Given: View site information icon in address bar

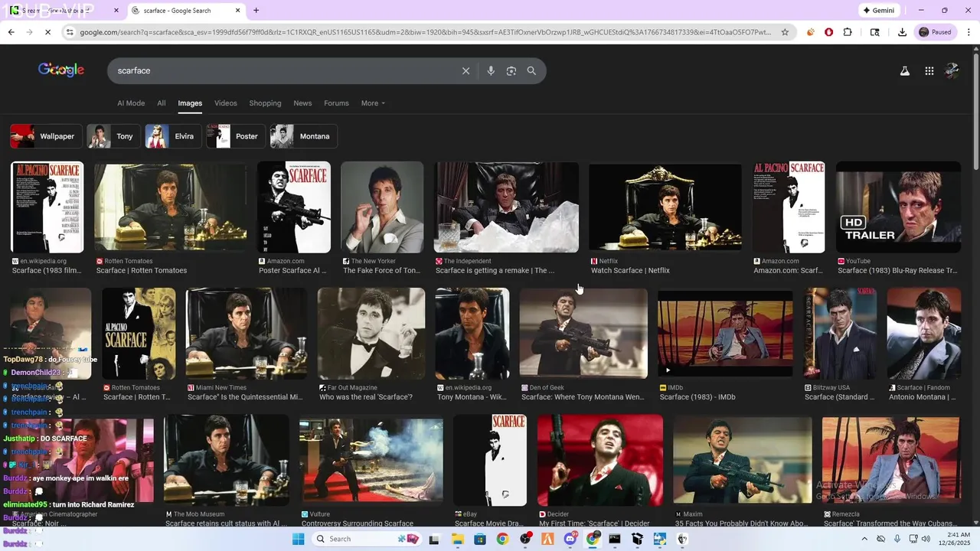Looking at the screenshot, I should [70, 32].
